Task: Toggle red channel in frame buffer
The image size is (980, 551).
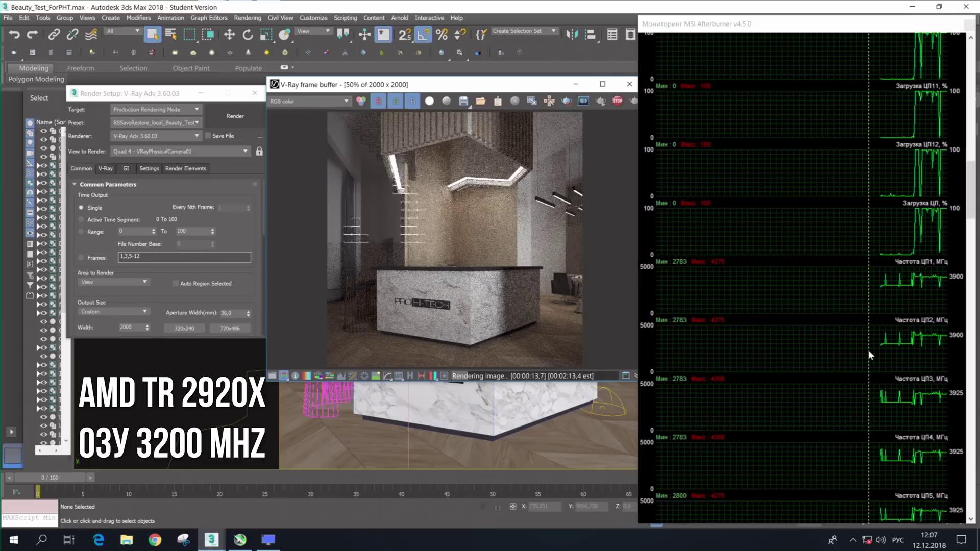Action: coord(379,101)
